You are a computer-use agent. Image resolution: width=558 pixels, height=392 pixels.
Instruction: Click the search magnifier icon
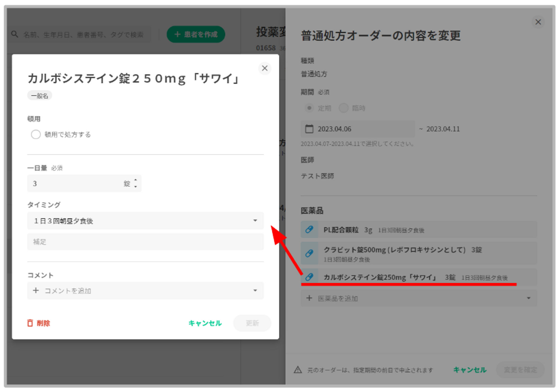click(x=15, y=34)
